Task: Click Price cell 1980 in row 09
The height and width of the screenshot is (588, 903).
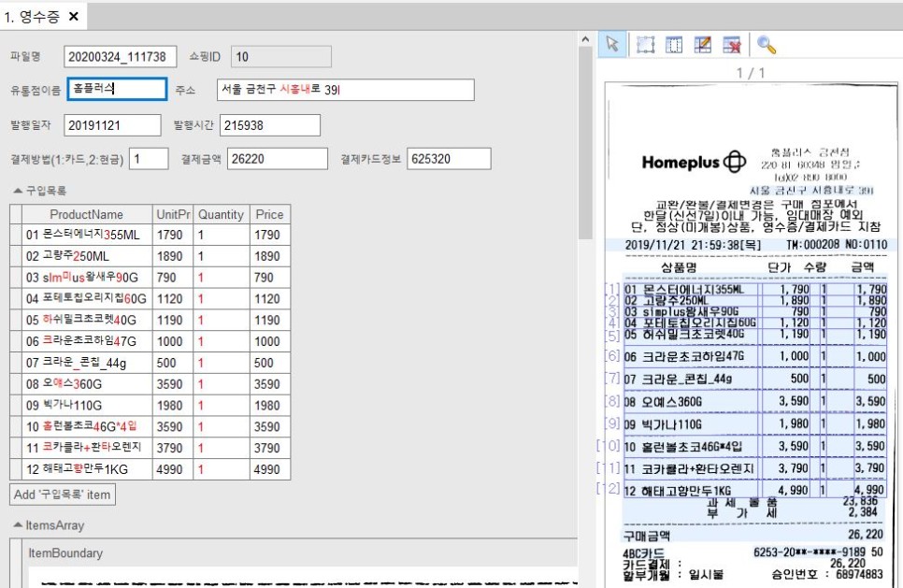Action: tap(269, 406)
